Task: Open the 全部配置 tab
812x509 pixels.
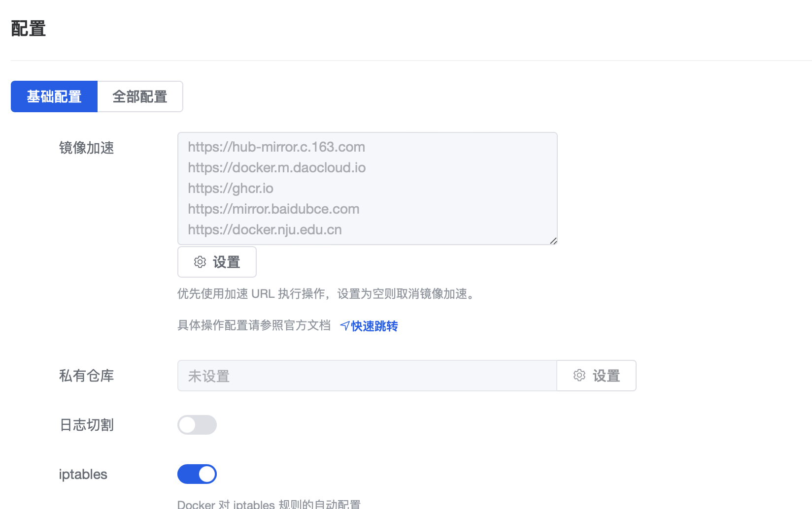Action: click(140, 96)
